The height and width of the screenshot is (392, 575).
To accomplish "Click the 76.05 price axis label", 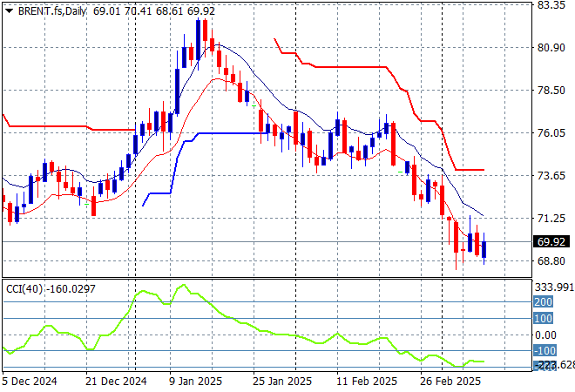I will pyautogui.click(x=551, y=133).
